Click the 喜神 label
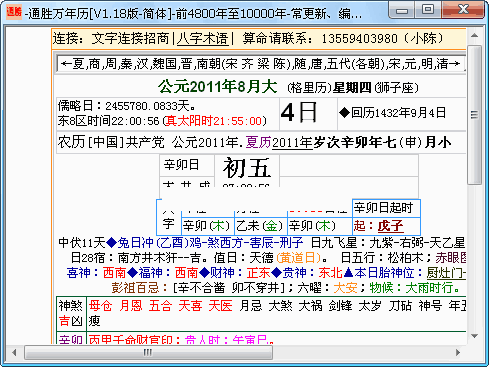489x367 pixels. point(79,273)
